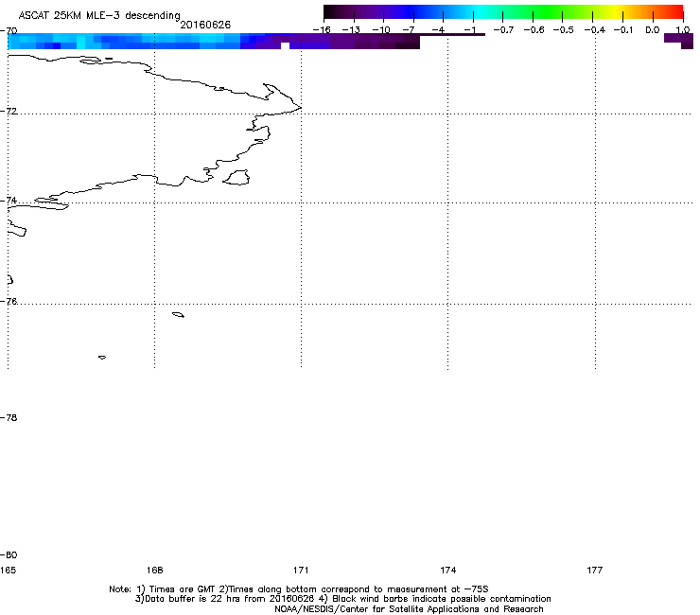Image resolution: width=700 pixels, height=615 pixels.
Task: Click the NOAA/NESDIS credit line
Action: coord(409,609)
